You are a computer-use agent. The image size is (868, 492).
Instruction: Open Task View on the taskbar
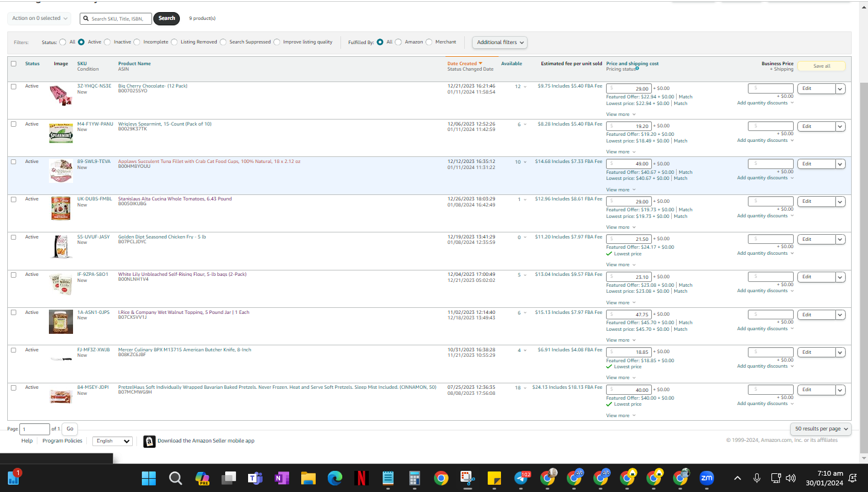coord(228,479)
